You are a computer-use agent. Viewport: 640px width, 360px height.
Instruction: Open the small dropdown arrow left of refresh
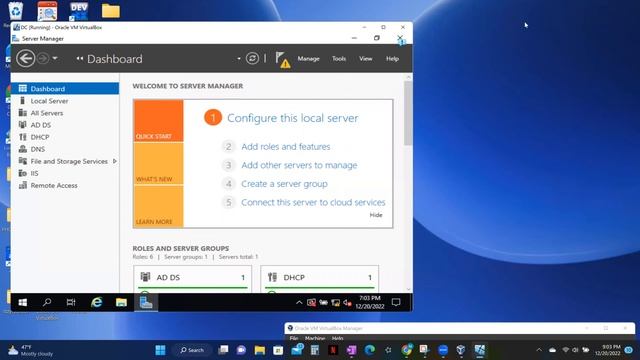(239, 59)
